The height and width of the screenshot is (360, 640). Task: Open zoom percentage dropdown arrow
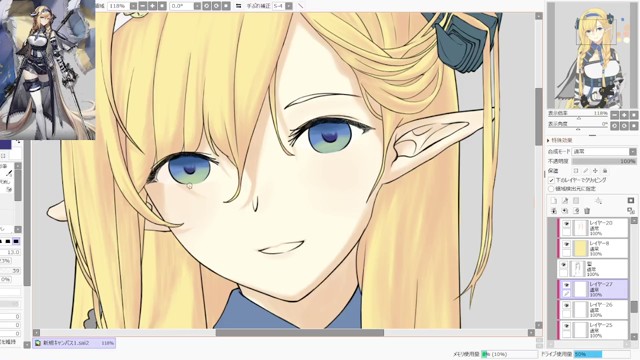click(x=133, y=6)
